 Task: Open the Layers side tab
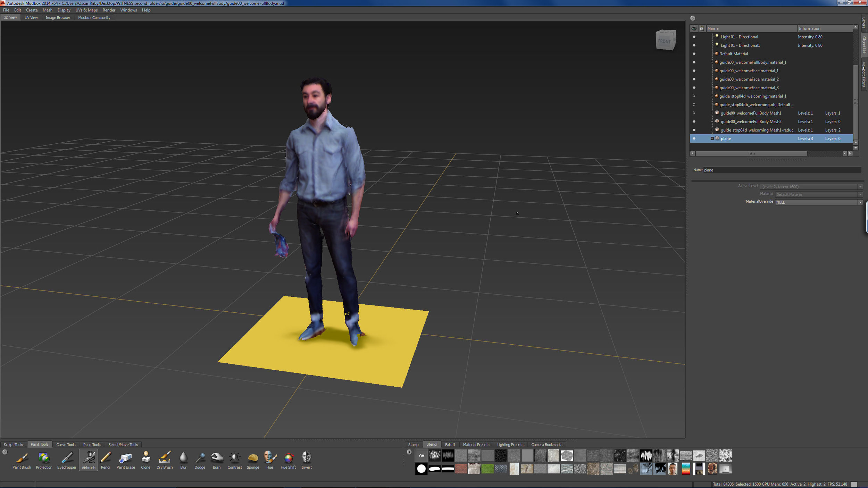click(864, 23)
